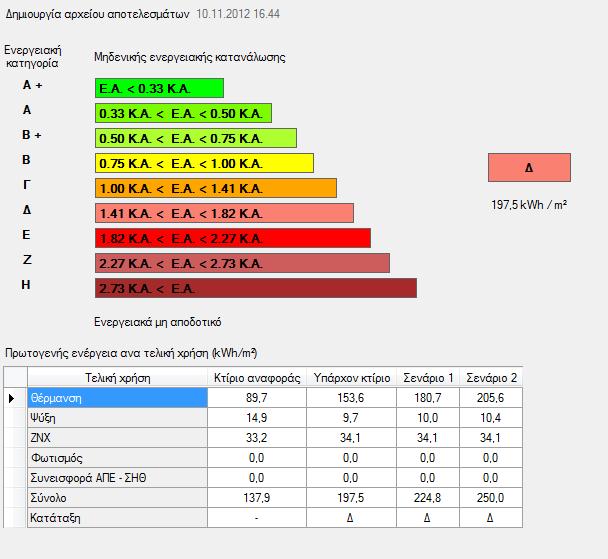Click the class A bar 0.33 to 0.50
Screen dimensions: 608x559
tap(183, 113)
